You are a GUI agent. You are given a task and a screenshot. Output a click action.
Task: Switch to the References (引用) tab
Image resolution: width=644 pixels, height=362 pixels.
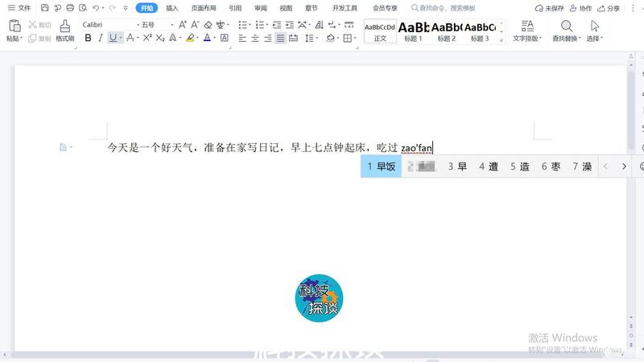click(x=235, y=8)
